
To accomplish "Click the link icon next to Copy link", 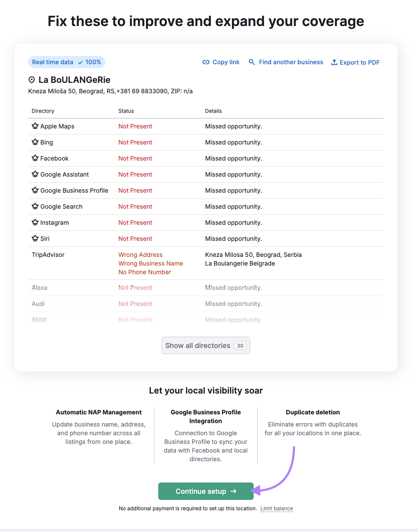I will coord(206,62).
